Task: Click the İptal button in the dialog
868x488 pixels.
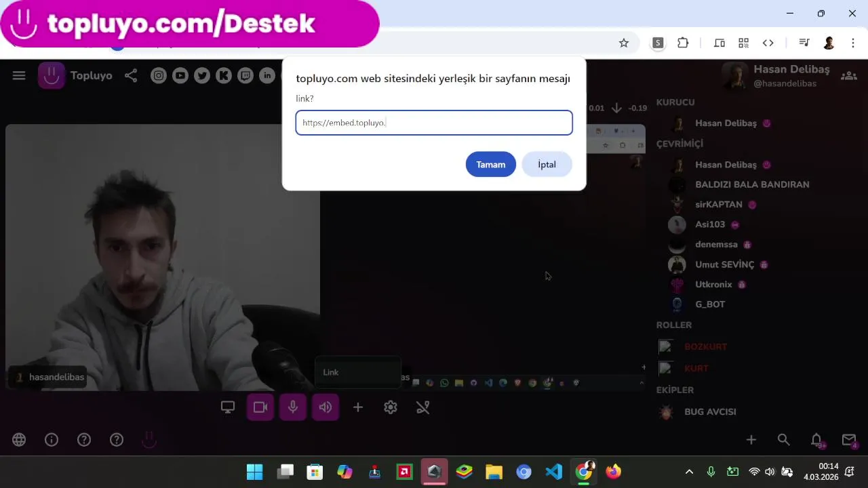Action: click(547, 165)
